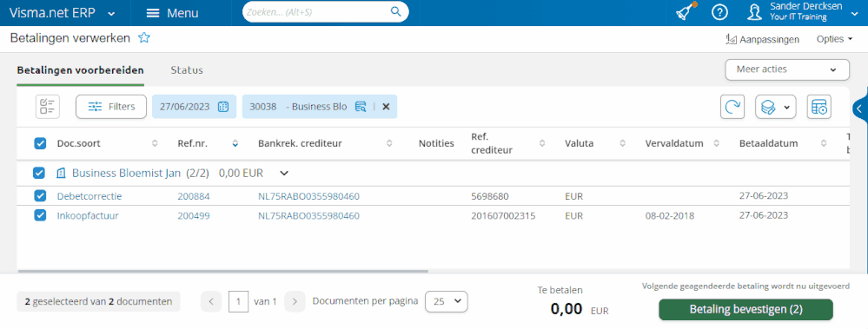
Task: Click into the Zoeken search field
Action: click(x=317, y=11)
